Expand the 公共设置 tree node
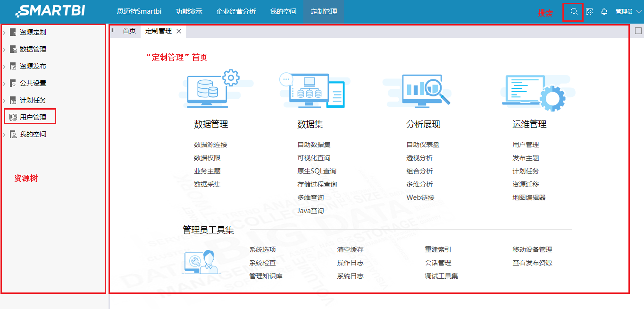The height and width of the screenshot is (309, 644). [x=4, y=84]
